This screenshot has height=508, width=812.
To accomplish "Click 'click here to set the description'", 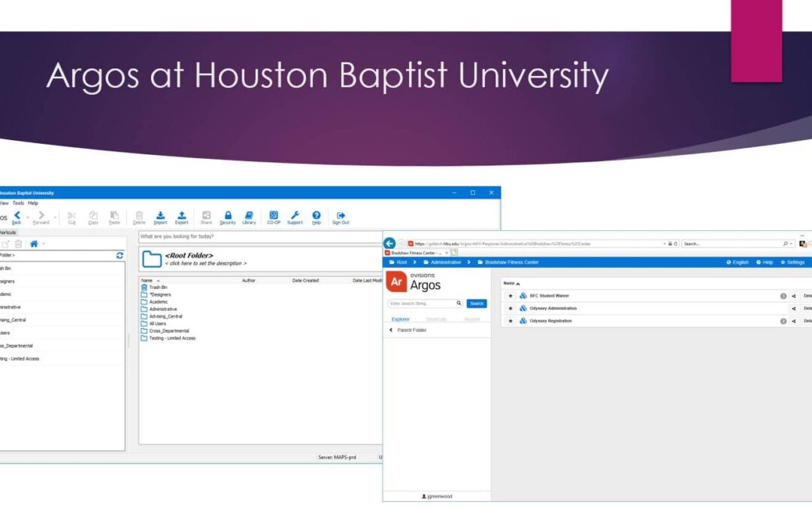I will (205, 263).
